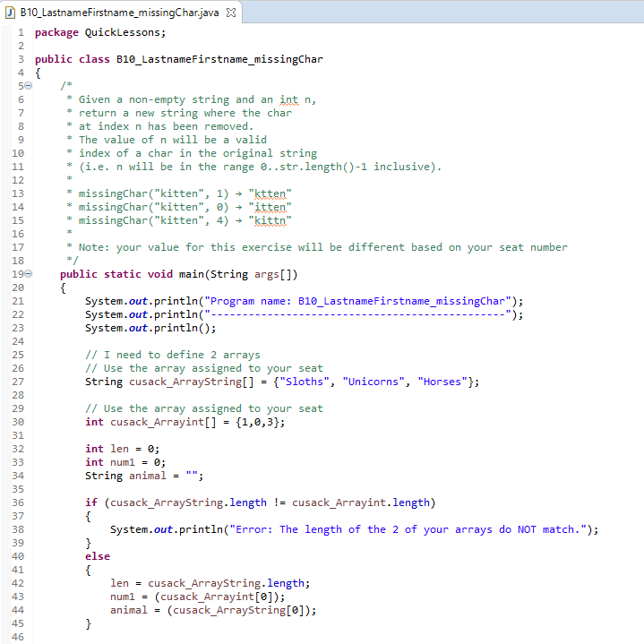The height and width of the screenshot is (644, 644).
Task: Click the underlined word "kittn" on line 15
Action: coord(273,220)
